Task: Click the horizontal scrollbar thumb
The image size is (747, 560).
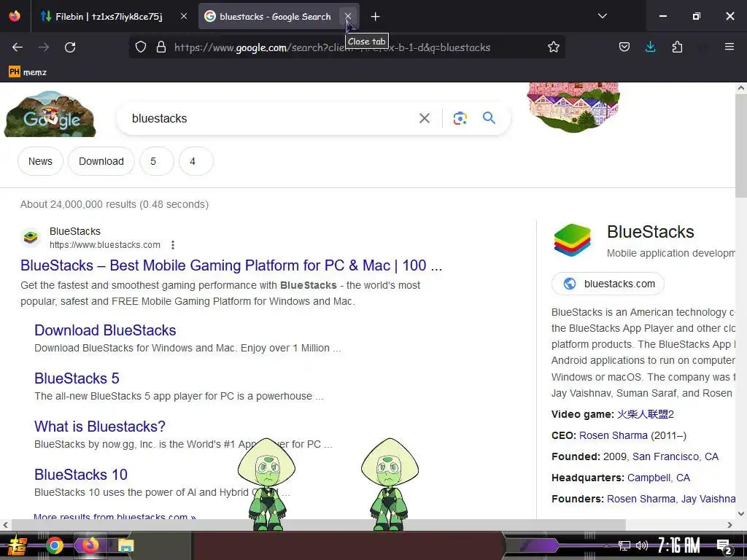Action: pyautogui.click(x=318, y=525)
